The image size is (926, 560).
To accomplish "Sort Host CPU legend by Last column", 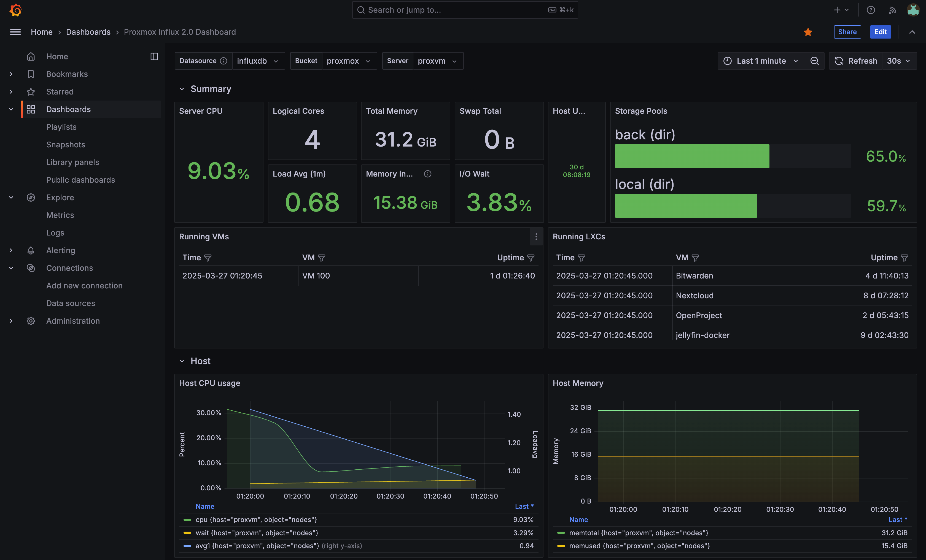I will [x=524, y=507].
